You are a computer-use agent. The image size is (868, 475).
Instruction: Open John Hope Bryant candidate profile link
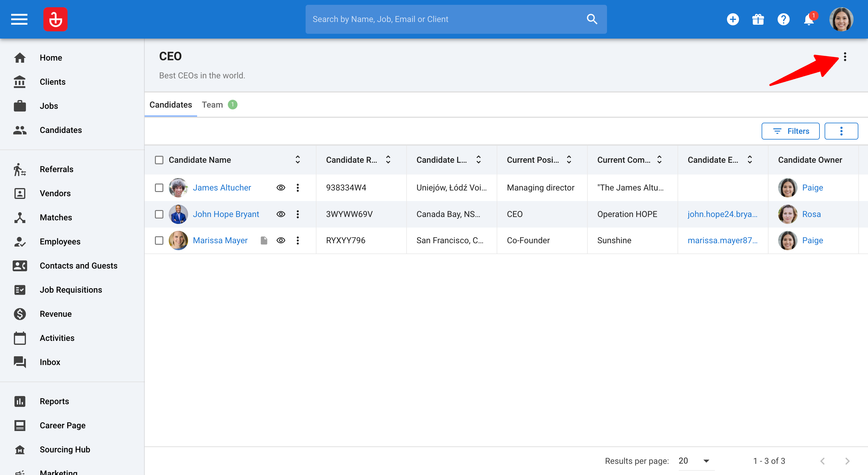226,214
